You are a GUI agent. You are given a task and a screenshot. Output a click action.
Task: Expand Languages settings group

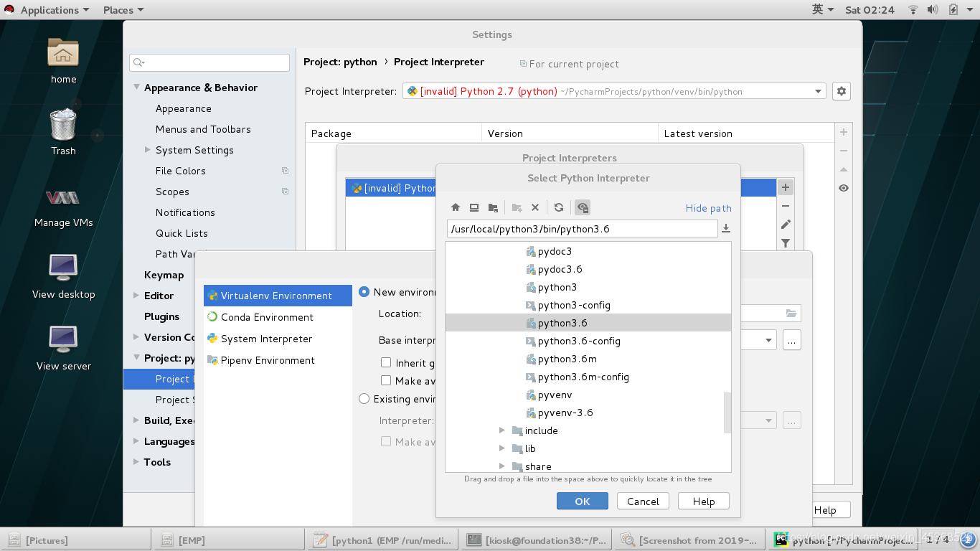[136, 441]
